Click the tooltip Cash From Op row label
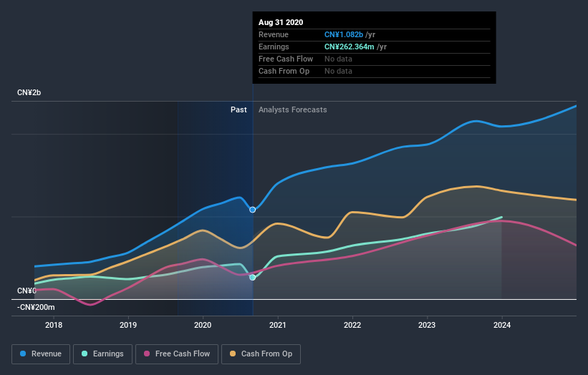This screenshot has height=375, width=588. point(284,71)
